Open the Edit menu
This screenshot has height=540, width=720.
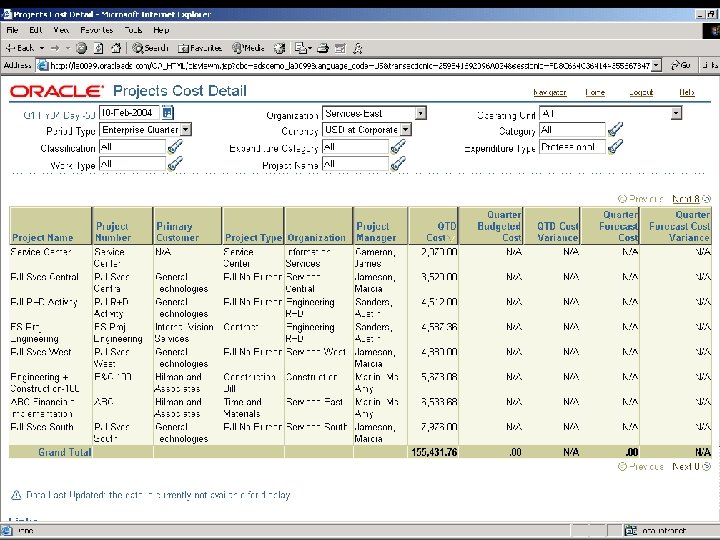(x=35, y=30)
